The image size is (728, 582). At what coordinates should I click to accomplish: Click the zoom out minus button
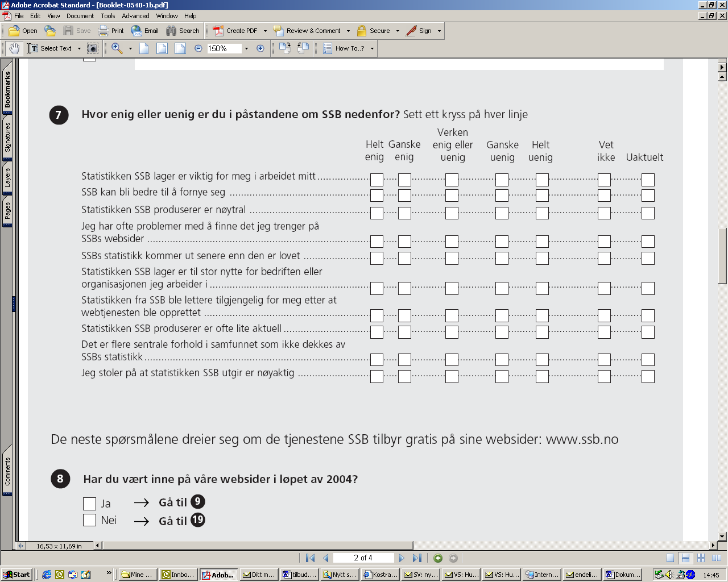point(198,48)
